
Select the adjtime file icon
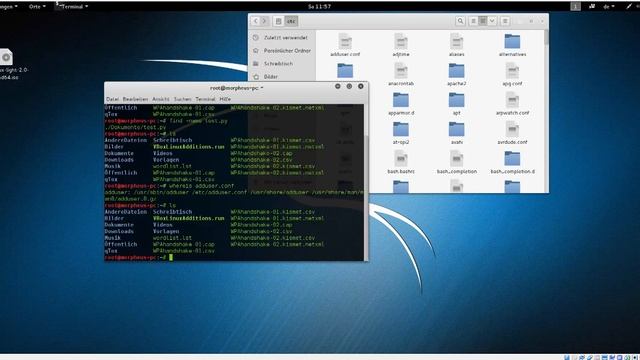pyautogui.click(x=401, y=41)
